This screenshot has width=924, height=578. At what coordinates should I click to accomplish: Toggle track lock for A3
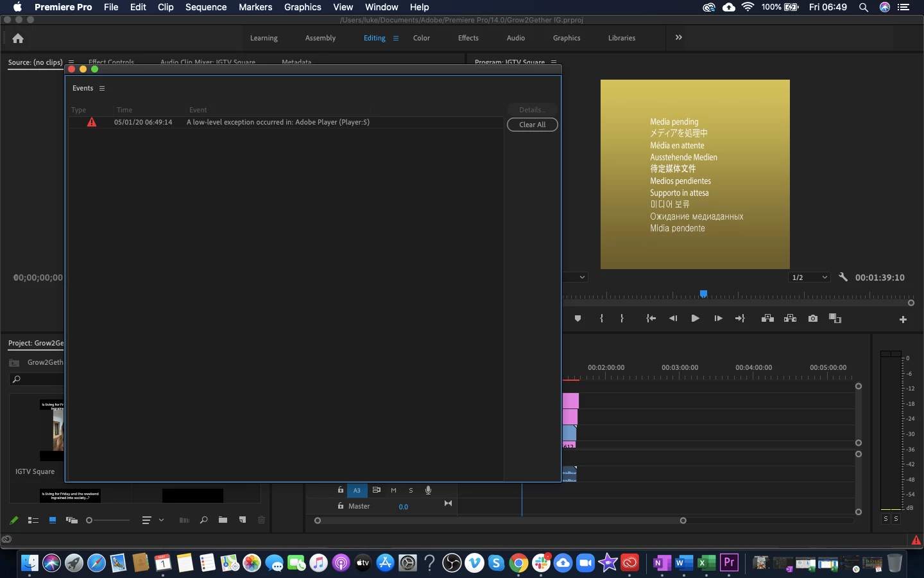point(341,490)
